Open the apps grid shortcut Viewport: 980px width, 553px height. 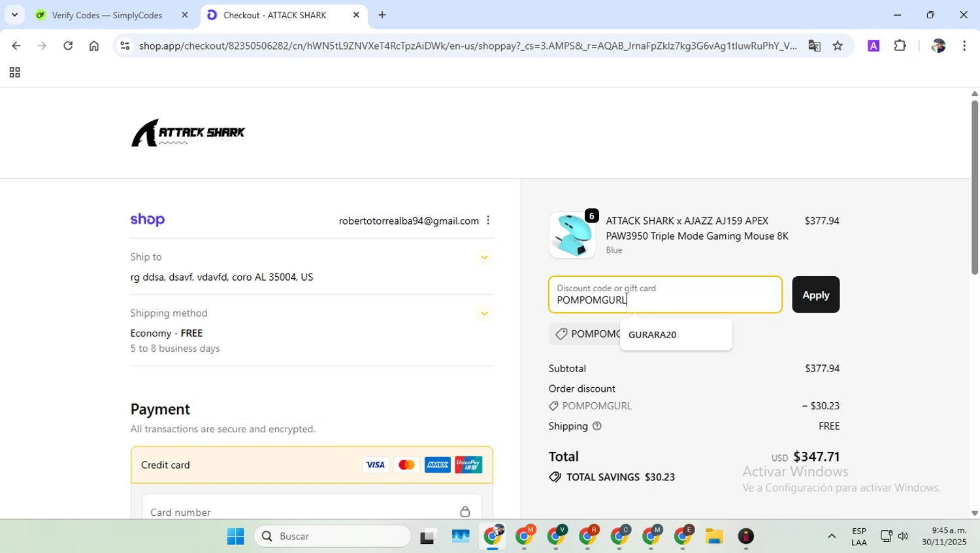click(14, 72)
